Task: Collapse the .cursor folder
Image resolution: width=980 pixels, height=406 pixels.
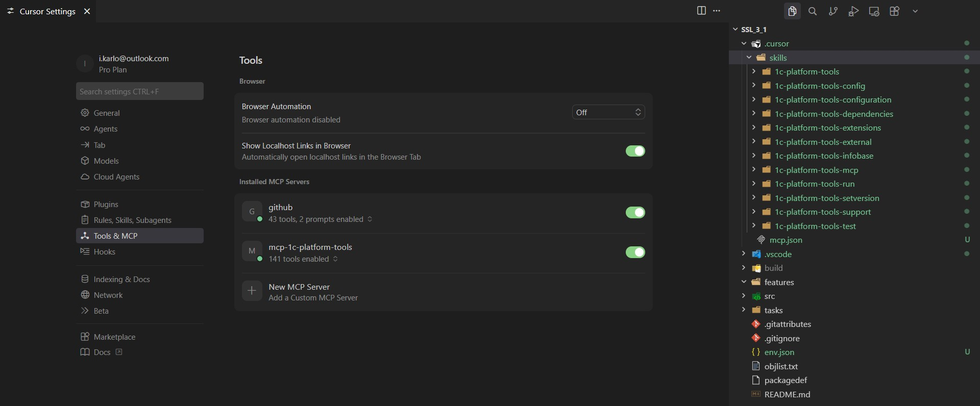Action: coord(744,43)
